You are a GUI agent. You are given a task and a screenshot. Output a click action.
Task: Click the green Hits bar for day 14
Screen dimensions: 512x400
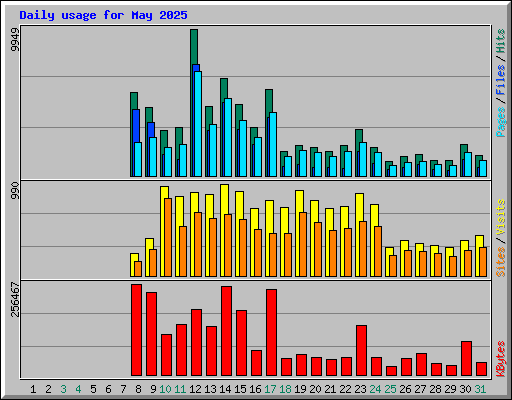[224, 88]
